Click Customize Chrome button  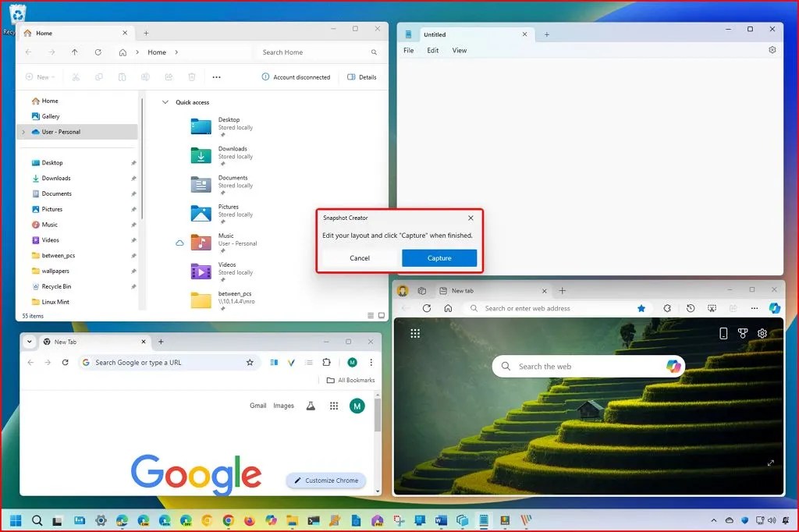tap(326, 481)
